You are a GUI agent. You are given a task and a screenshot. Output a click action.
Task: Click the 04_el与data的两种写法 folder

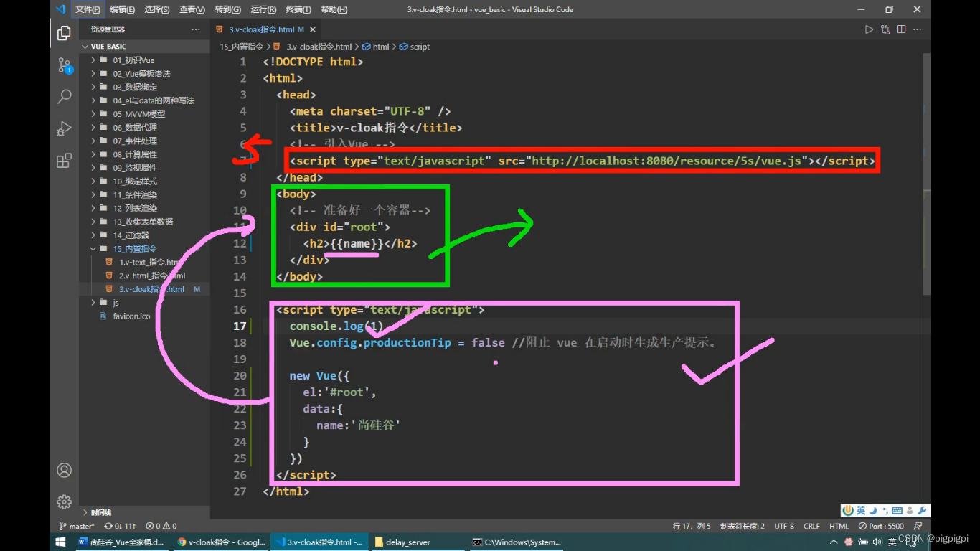tap(145, 100)
